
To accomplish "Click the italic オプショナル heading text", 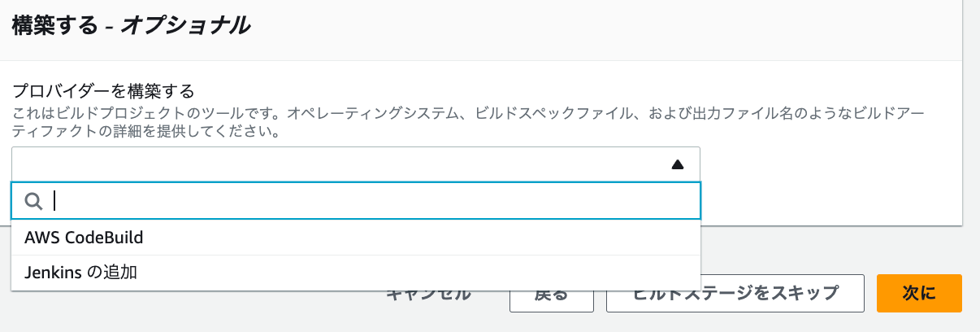I will [186, 26].
